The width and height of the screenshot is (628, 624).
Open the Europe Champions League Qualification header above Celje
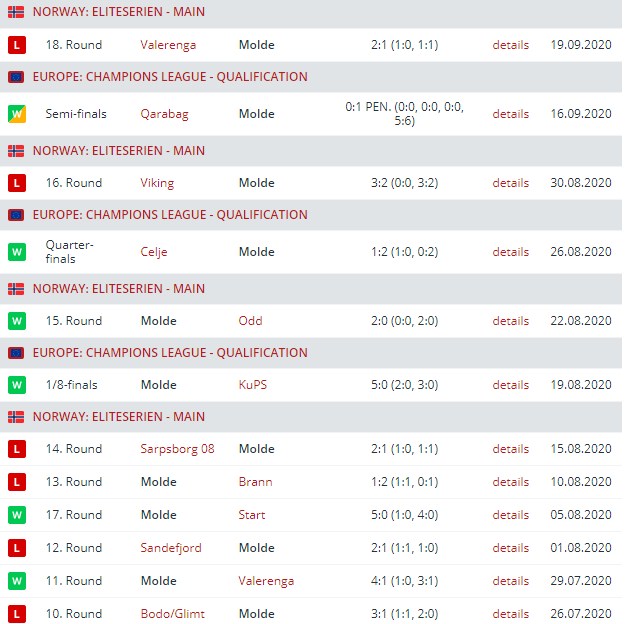pos(169,215)
